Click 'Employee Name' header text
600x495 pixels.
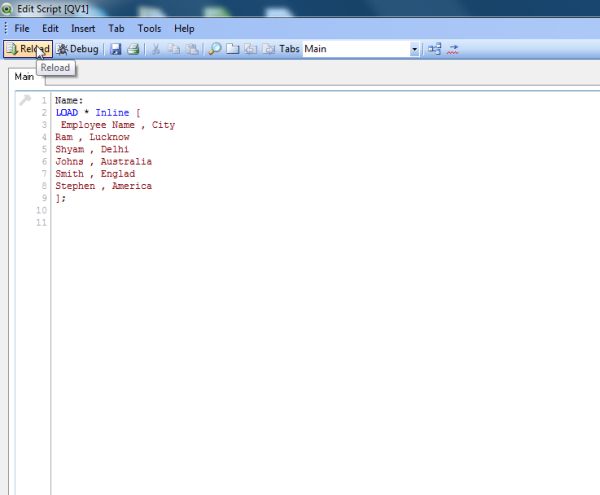98,125
